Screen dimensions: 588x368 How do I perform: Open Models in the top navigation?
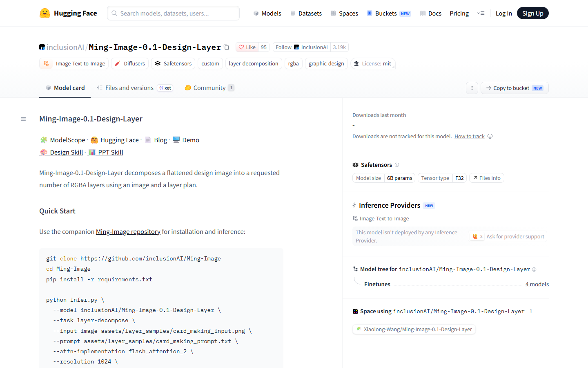tap(267, 13)
